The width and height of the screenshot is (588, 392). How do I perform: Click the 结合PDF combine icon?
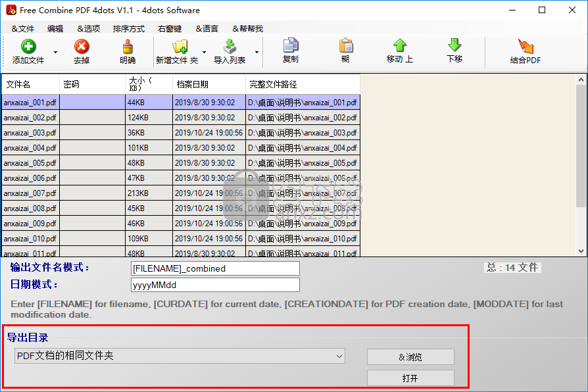pyautogui.click(x=526, y=47)
